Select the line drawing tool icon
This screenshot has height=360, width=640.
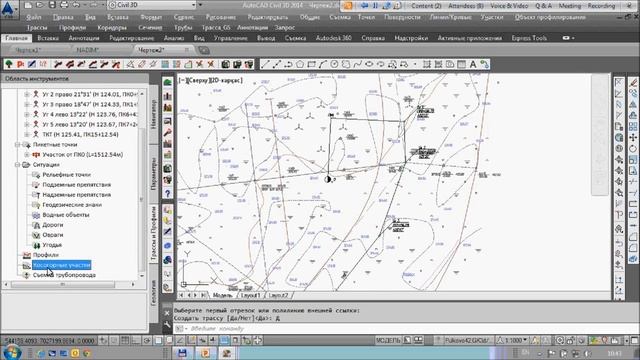click(x=265, y=64)
